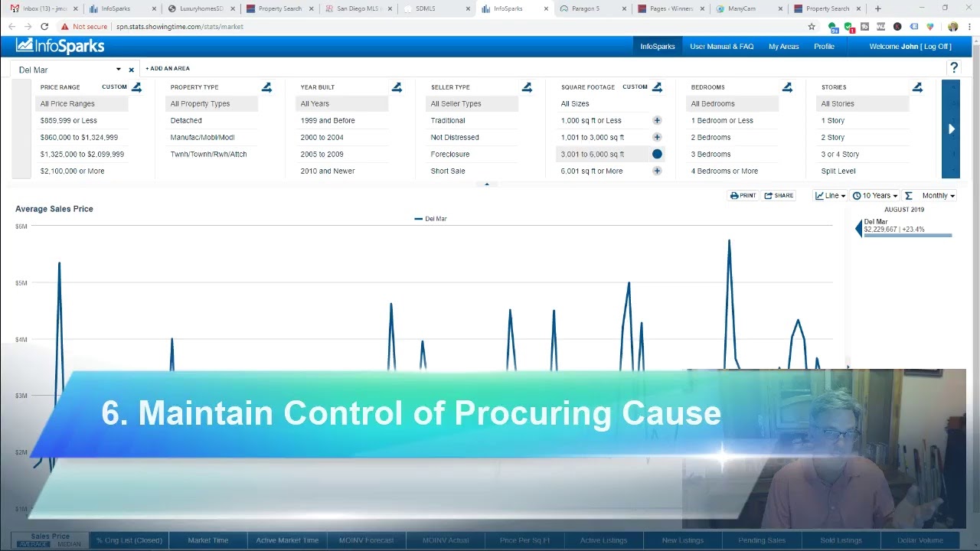Click the PRINT button
Screen dimensions: 980x551
click(x=743, y=195)
